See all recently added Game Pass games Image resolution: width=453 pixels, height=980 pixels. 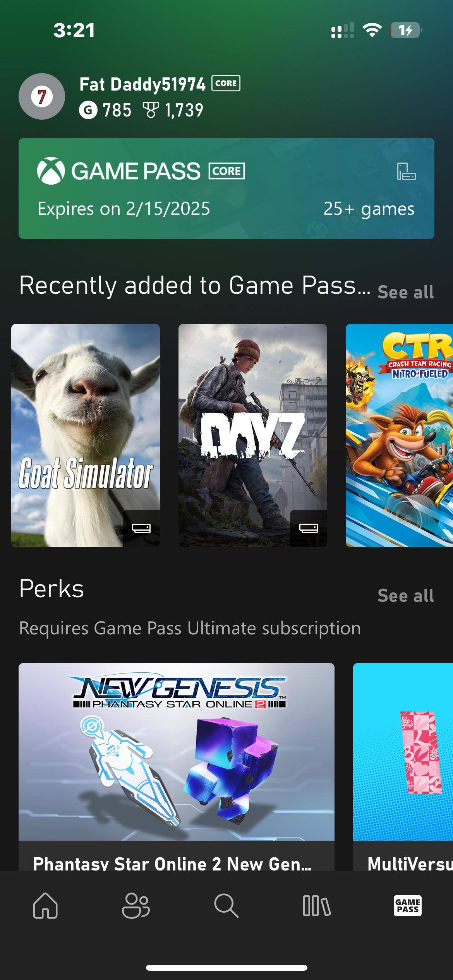(x=405, y=292)
